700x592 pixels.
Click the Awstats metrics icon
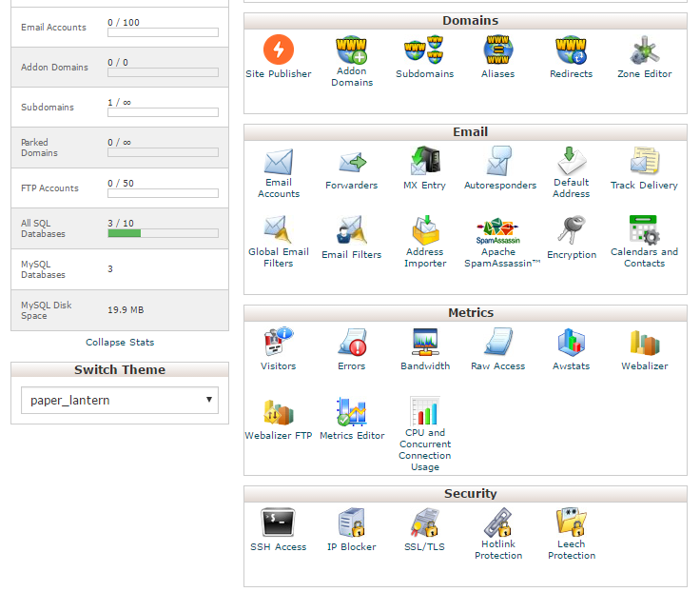pos(571,343)
